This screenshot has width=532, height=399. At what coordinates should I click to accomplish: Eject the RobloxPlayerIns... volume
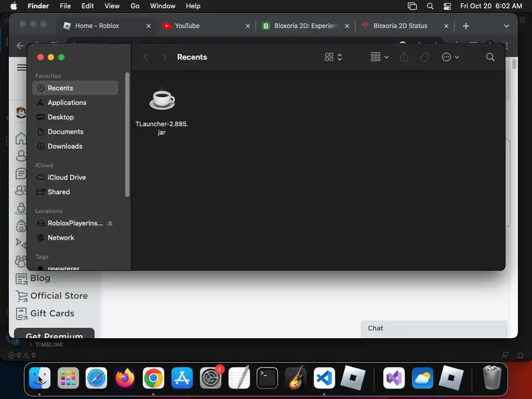point(110,223)
